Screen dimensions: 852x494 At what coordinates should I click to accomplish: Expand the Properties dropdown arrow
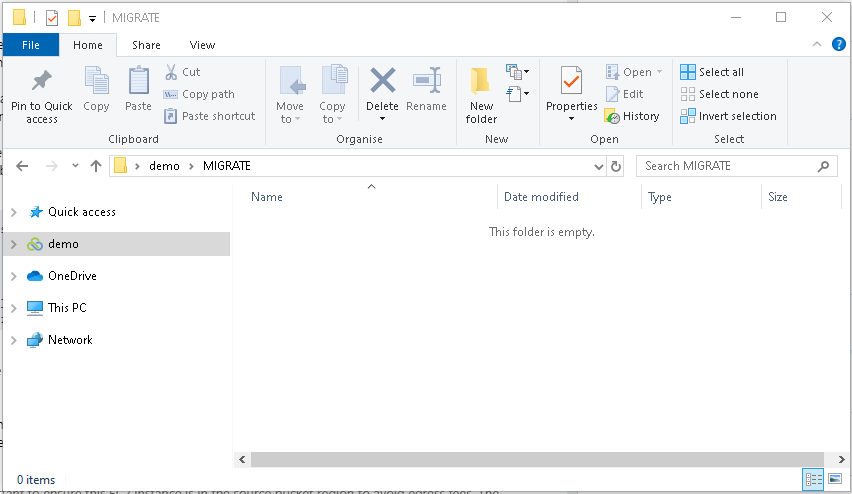click(571, 119)
